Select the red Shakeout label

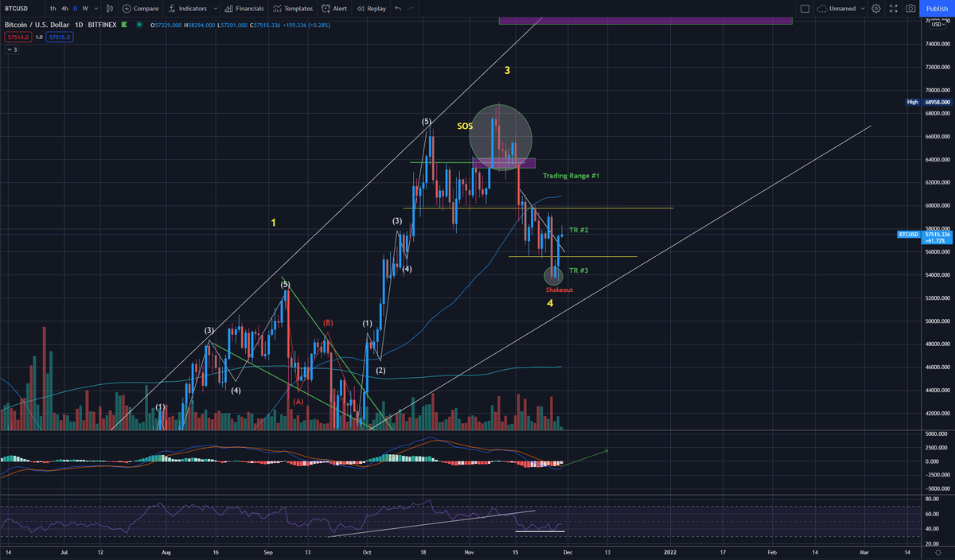point(558,290)
